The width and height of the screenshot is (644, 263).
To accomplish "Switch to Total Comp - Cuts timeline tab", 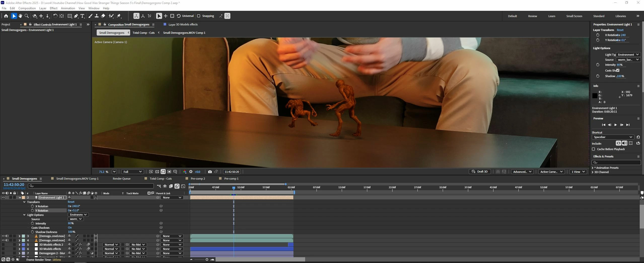I will 161,178.
